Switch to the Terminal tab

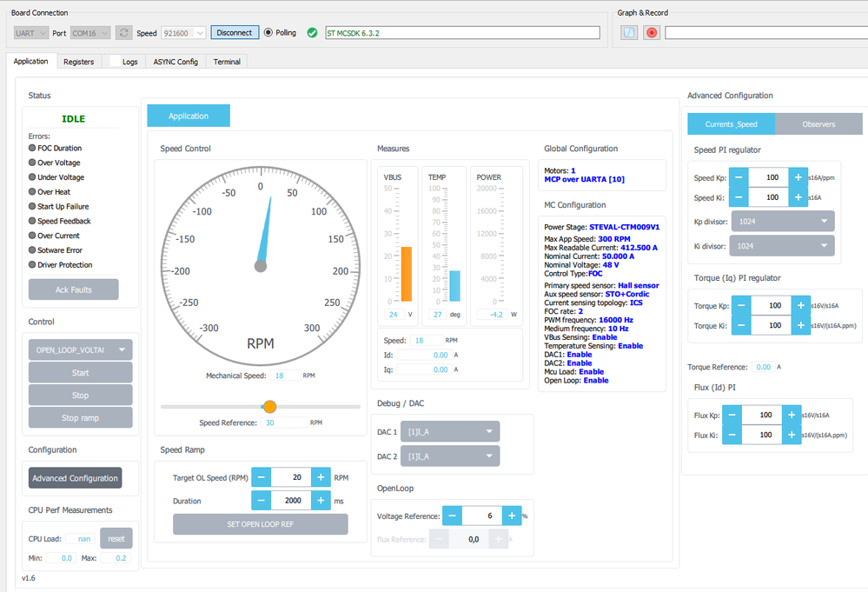227,62
